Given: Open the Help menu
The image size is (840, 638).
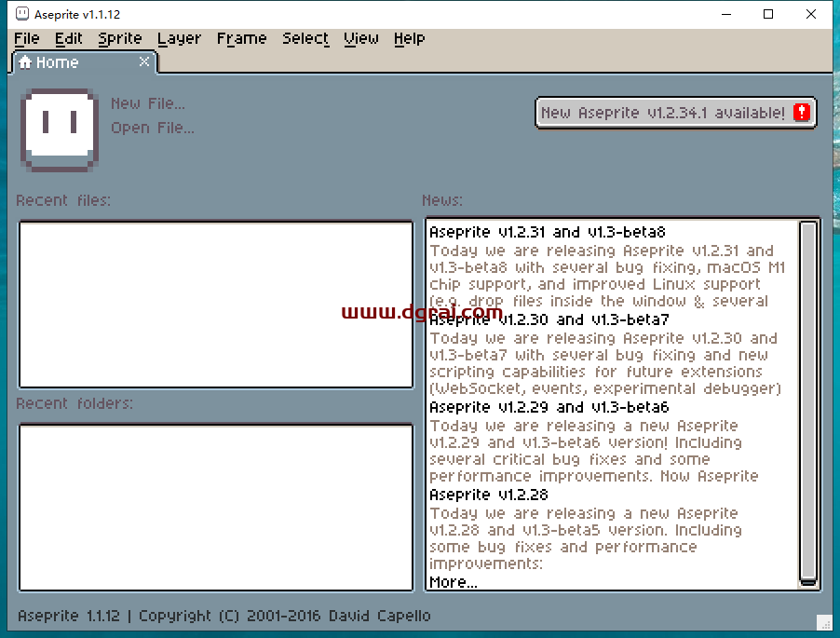Looking at the screenshot, I should (x=409, y=38).
